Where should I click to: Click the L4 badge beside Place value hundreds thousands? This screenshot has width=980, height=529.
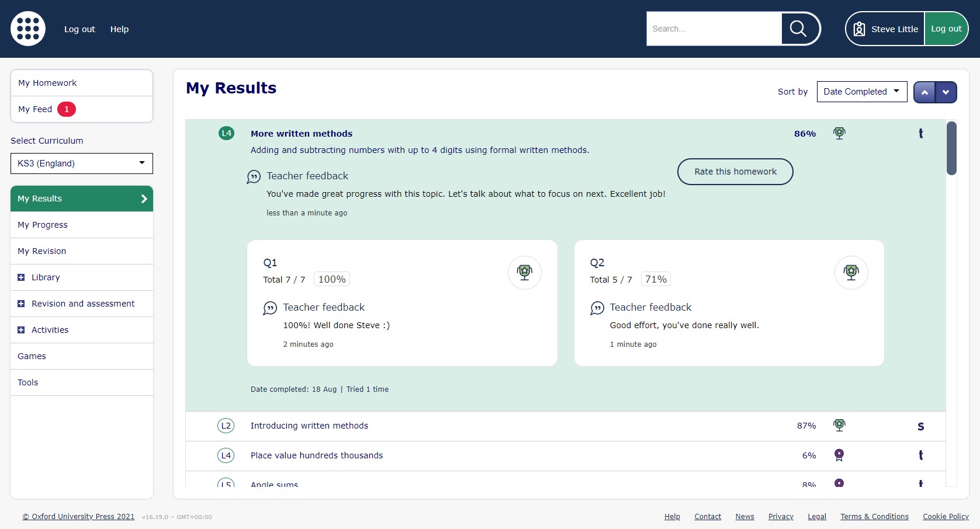point(226,455)
